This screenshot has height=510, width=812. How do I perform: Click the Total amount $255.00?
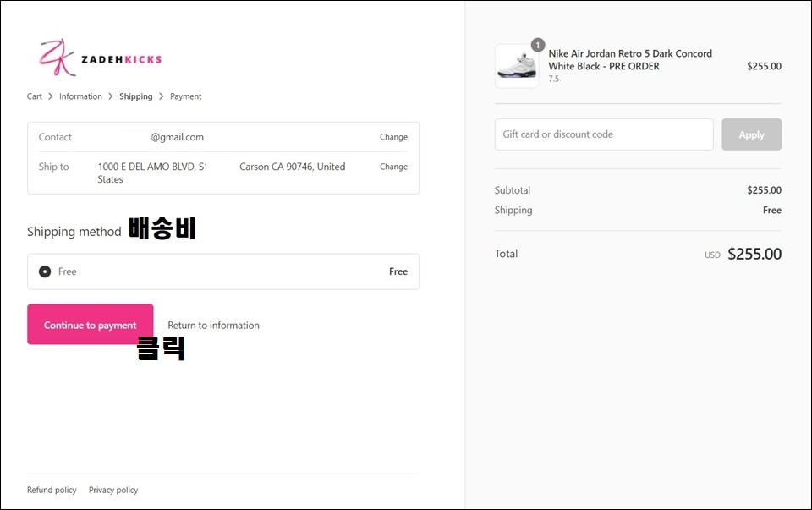coord(754,254)
